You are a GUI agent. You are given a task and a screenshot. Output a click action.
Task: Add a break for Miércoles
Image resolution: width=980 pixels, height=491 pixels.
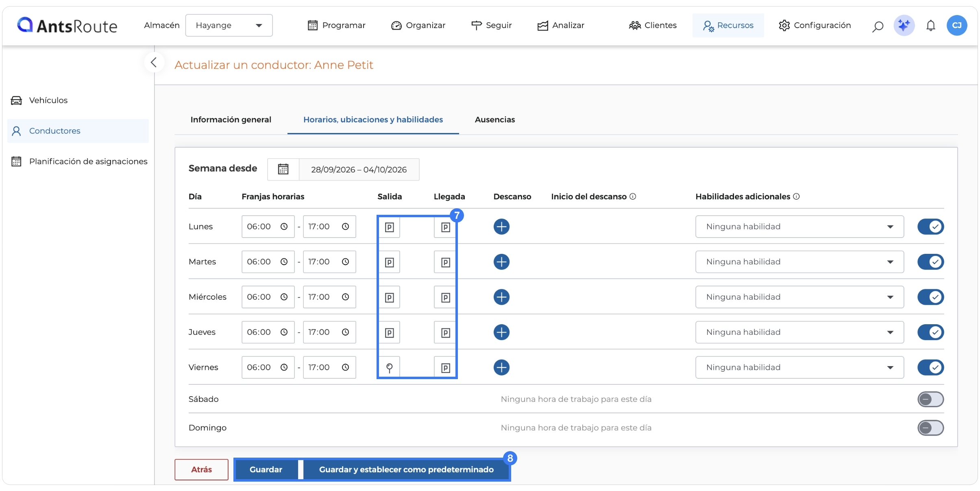(x=501, y=297)
